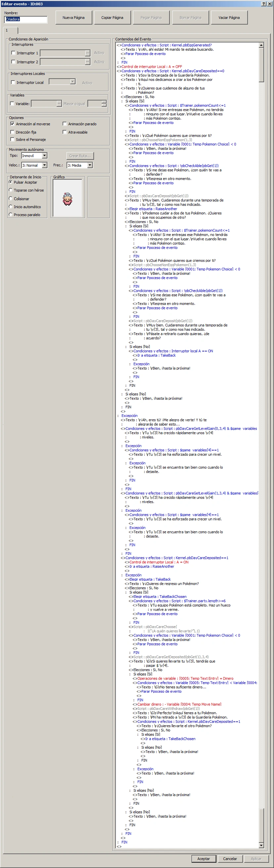Click the Vaciar Página button
Screen dimensions: 274x868
tap(229, 18)
